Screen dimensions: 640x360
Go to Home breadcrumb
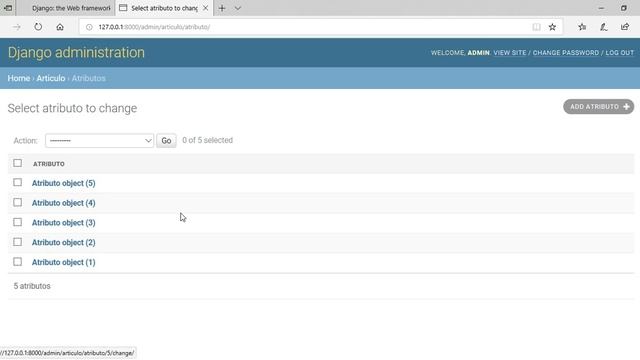pyautogui.click(x=19, y=78)
